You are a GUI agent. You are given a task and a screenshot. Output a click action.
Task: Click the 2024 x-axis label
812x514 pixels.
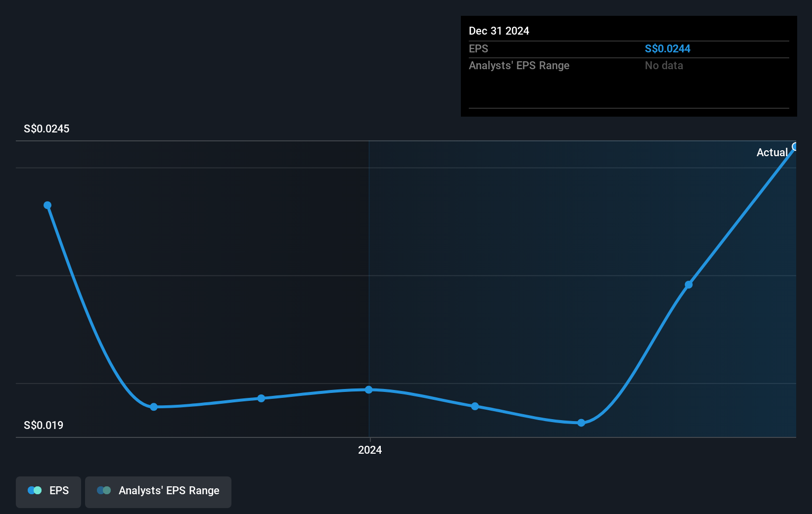coord(370,450)
